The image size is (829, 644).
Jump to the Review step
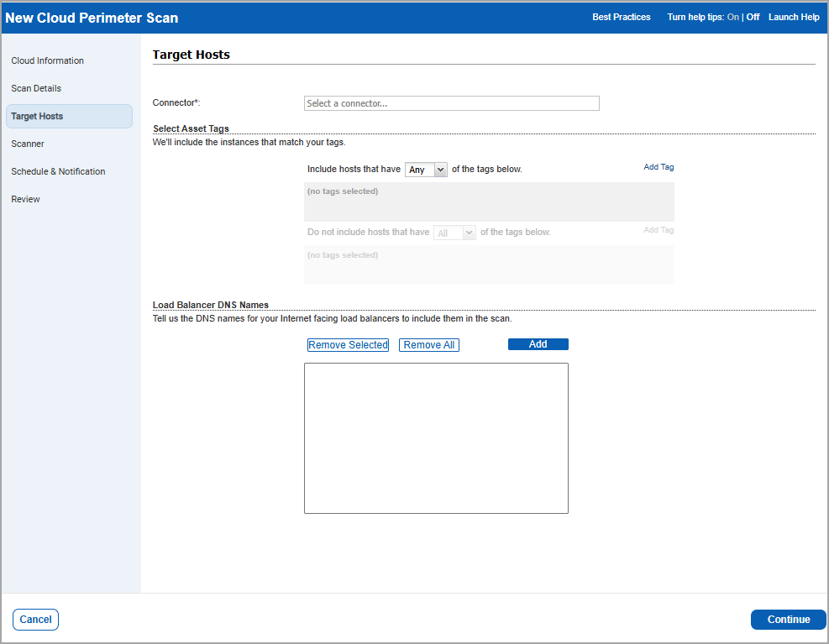[25, 199]
